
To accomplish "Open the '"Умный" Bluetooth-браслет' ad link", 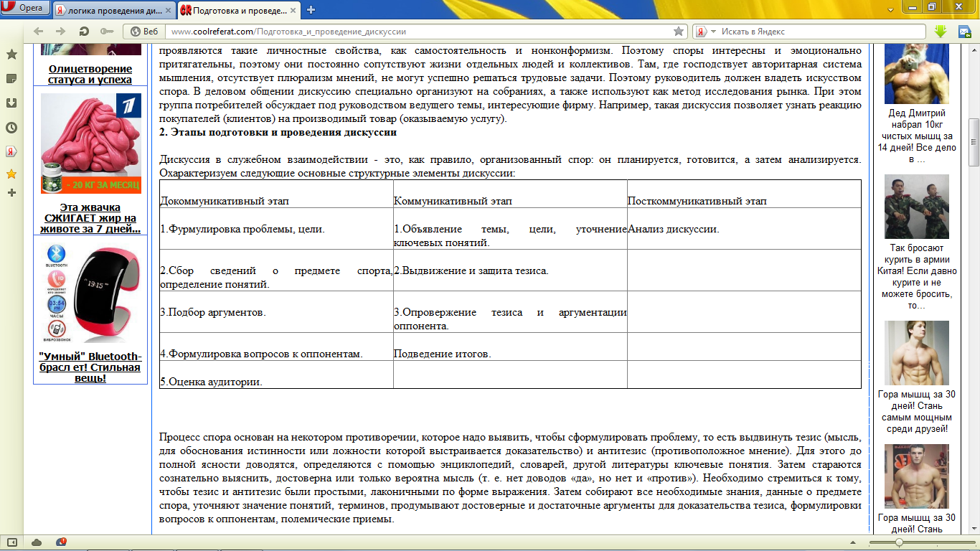I will 90,367.
